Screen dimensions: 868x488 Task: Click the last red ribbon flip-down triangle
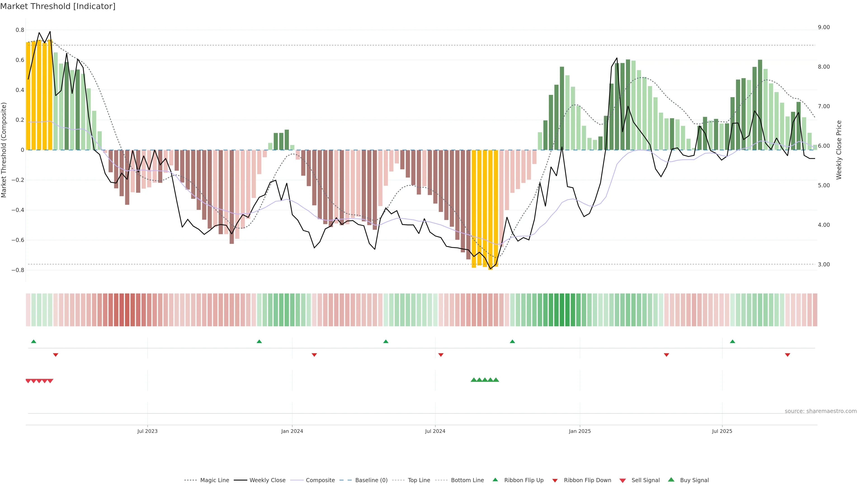(788, 355)
